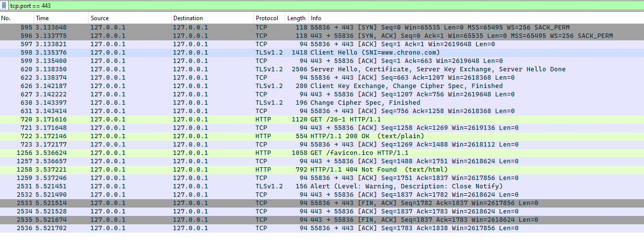644x241 pixels.
Task: Click TLSv1.2 protocol cell of packet 626
Action: coord(269,86)
